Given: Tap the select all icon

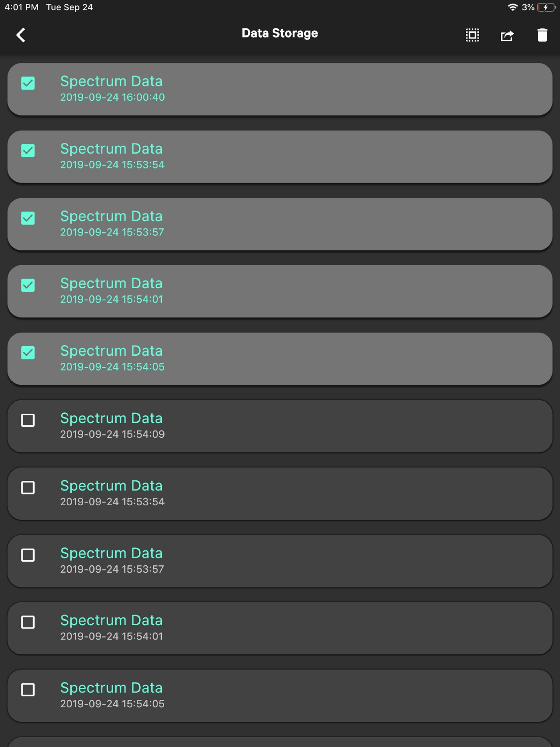Looking at the screenshot, I should (x=472, y=35).
